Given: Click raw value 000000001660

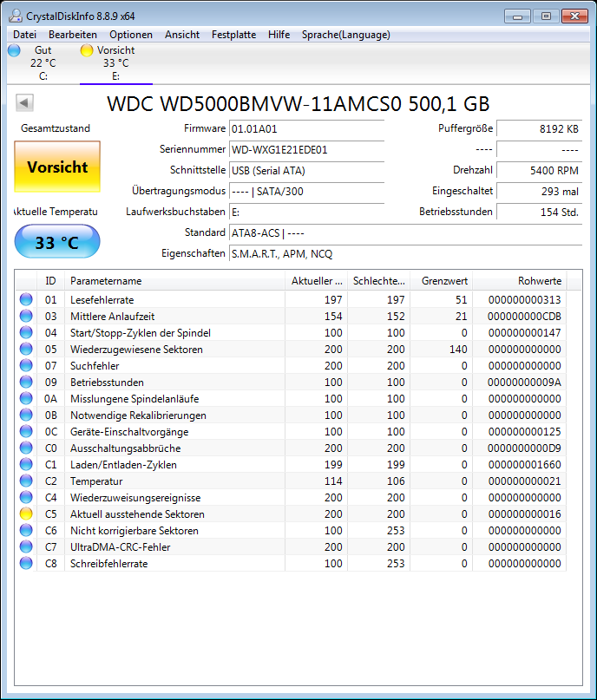Looking at the screenshot, I should [x=524, y=465].
